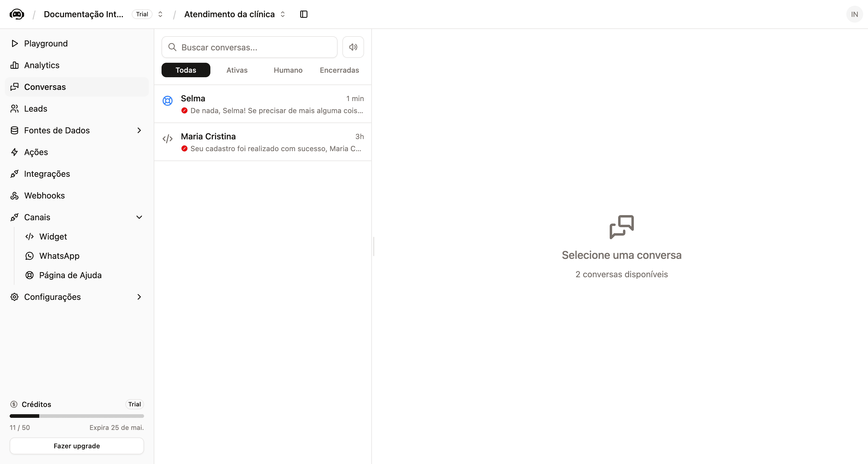Click the WhatsApp logo icon
Image resolution: width=868 pixels, height=464 pixels.
30,256
